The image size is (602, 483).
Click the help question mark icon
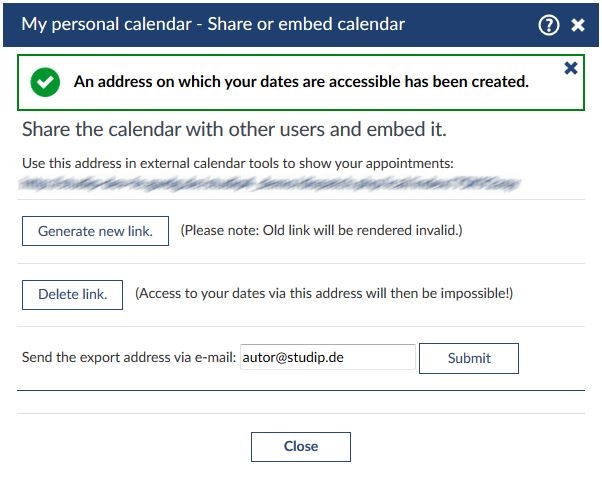point(548,25)
